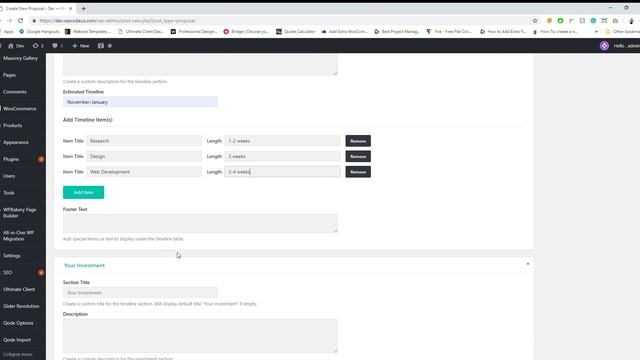Open the Professional Design bookmark
Image resolution: width=640 pixels, height=360 pixels.
[x=194, y=31]
